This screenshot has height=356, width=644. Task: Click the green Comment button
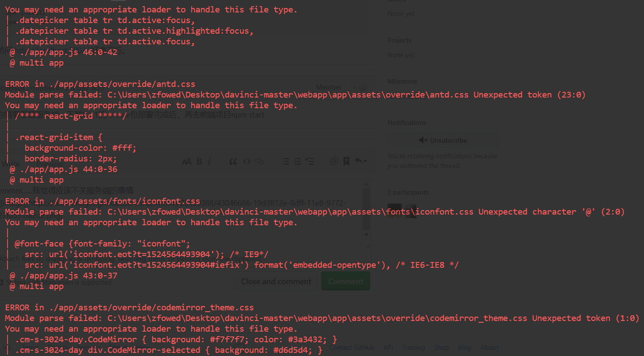coord(345,281)
